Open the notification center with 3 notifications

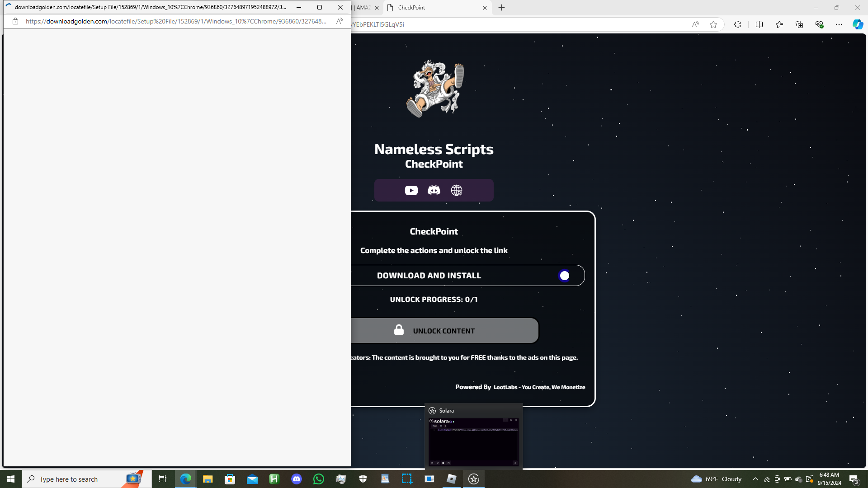(x=854, y=479)
